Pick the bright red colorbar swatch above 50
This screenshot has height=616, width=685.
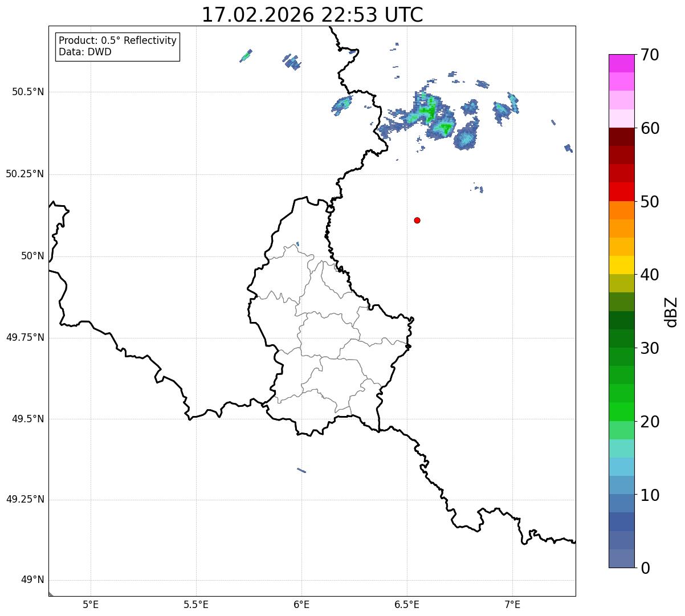pyautogui.click(x=622, y=192)
